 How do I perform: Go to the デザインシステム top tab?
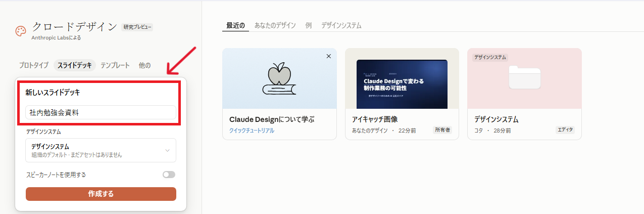tap(341, 25)
